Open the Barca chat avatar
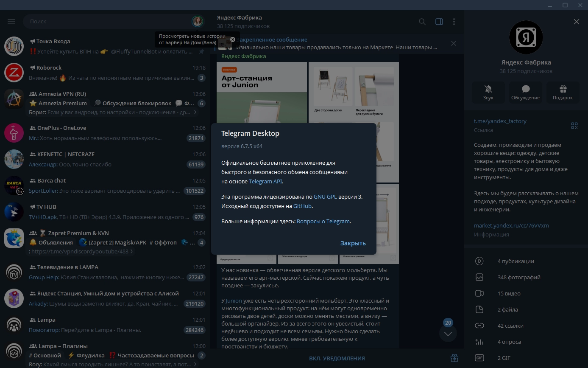The image size is (588, 368). [x=14, y=185]
